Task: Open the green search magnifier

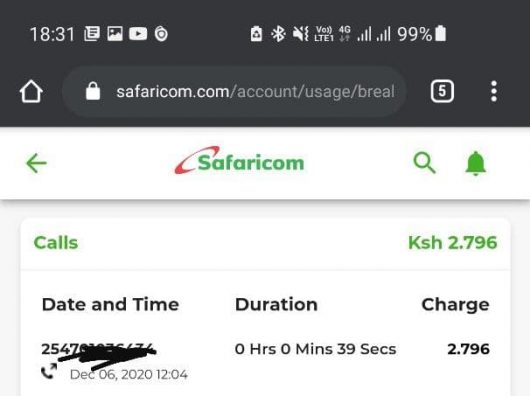Action: (425, 163)
